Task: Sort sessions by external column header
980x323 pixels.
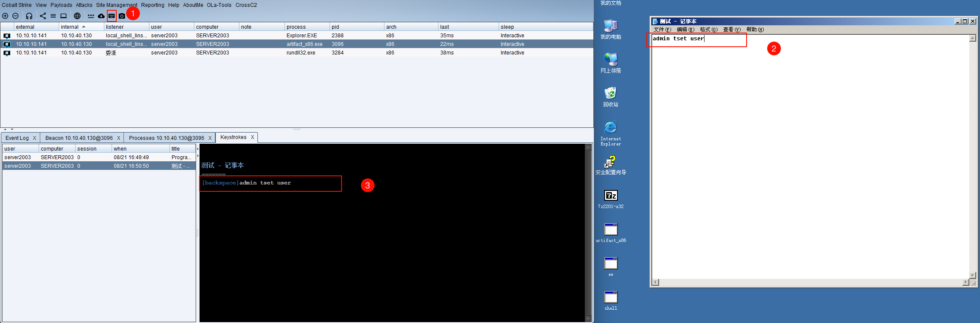Action: pos(36,27)
